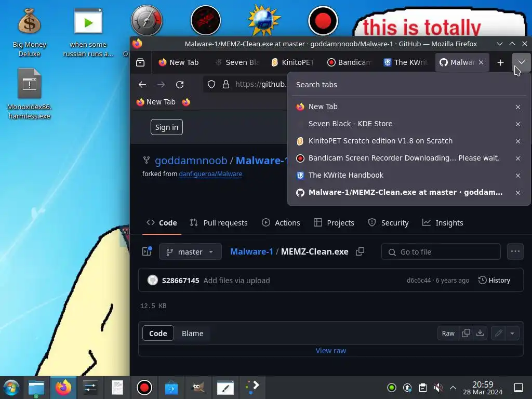Open goddamnnoob user profile link
Screen dimensions: 532x399
(191, 161)
